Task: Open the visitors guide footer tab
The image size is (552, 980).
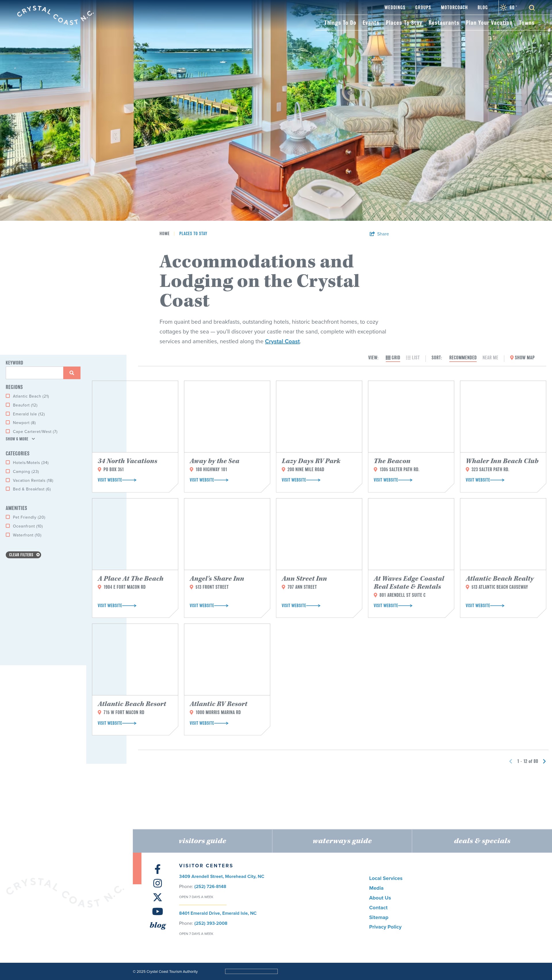Action: [x=202, y=841]
